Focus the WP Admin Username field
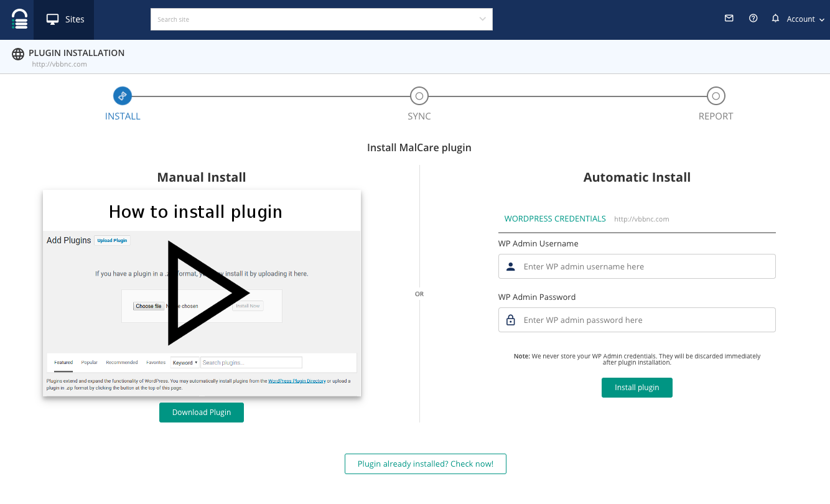 point(637,266)
